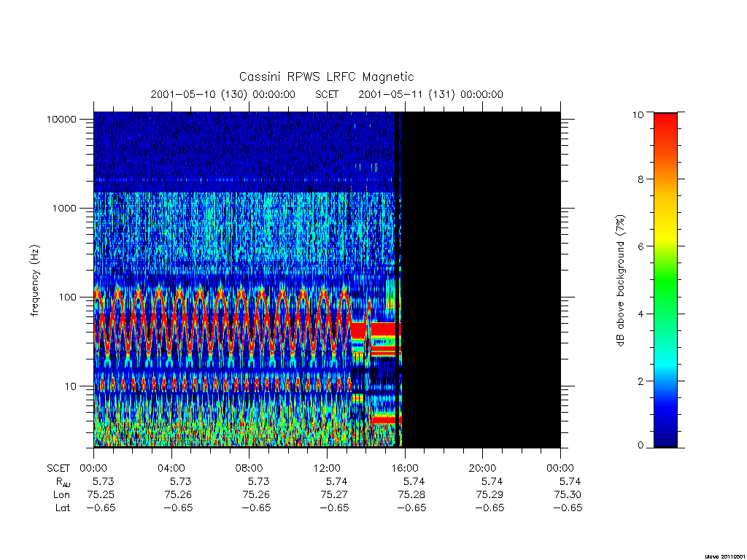747x560 pixels.
Task: Click the 'frequency (Hz)' axis title
Action: pyautogui.click(x=35, y=280)
